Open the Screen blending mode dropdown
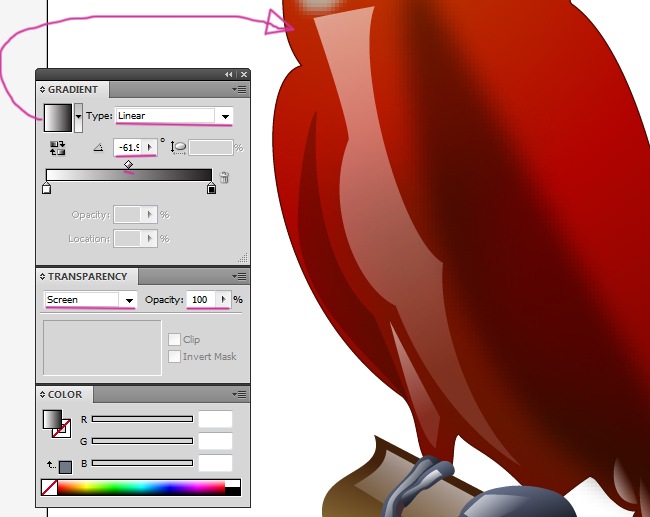650x517 pixels. click(128, 300)
